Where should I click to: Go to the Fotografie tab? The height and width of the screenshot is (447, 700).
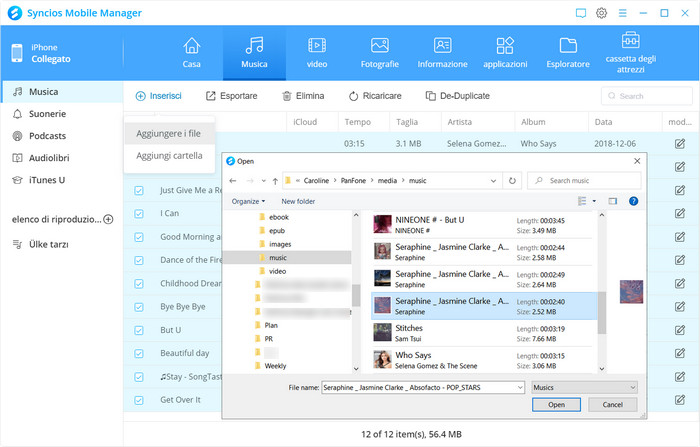click(x=379, y=53)
